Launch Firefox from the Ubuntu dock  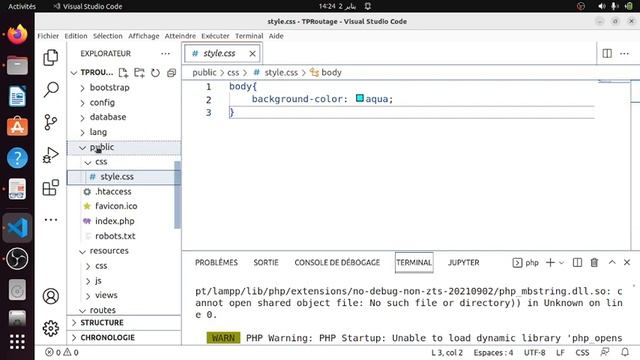(17, 34)
